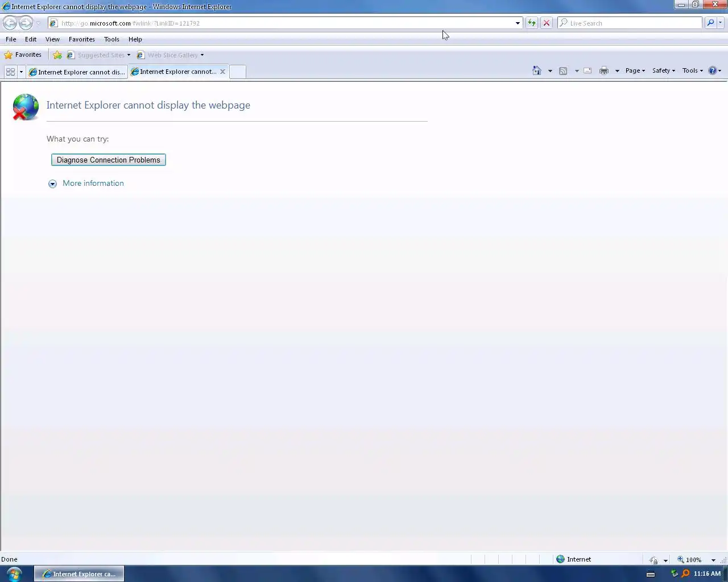Click the Read Mail envelope icon

[588, 71]
